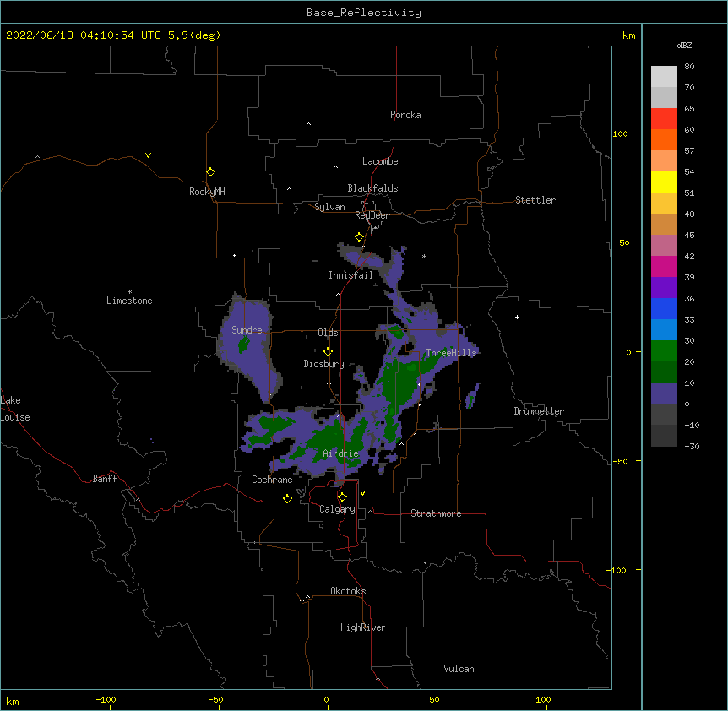Click the Okotoks label

tap(348, 591)
